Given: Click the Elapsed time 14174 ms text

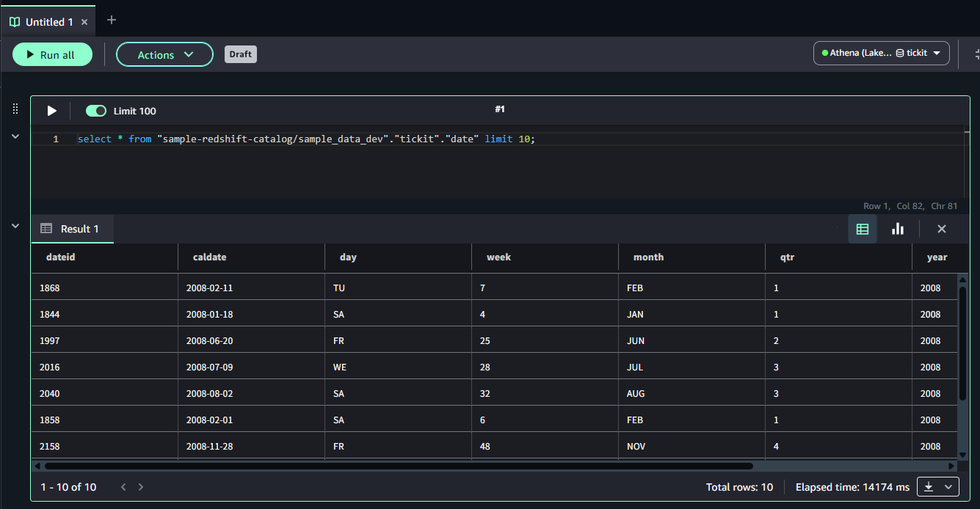Looking at the screenshot, I should pos(853,487).
